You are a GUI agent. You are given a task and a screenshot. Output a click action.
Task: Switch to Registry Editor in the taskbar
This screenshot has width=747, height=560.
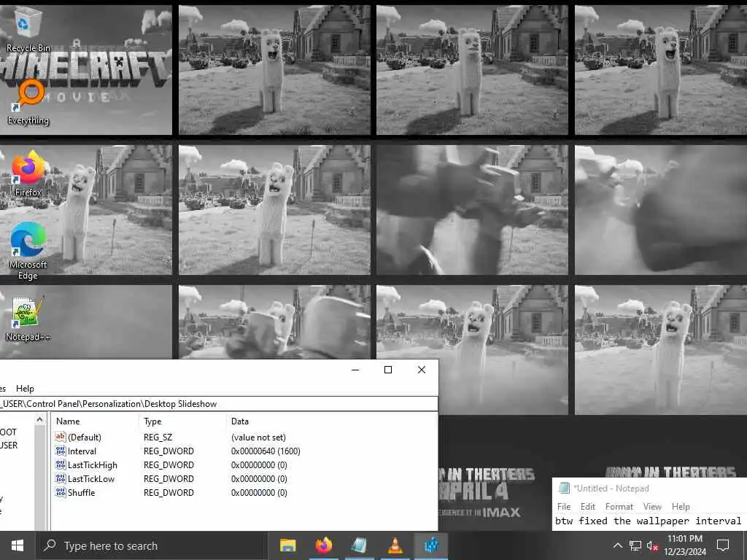pos(430,545)
